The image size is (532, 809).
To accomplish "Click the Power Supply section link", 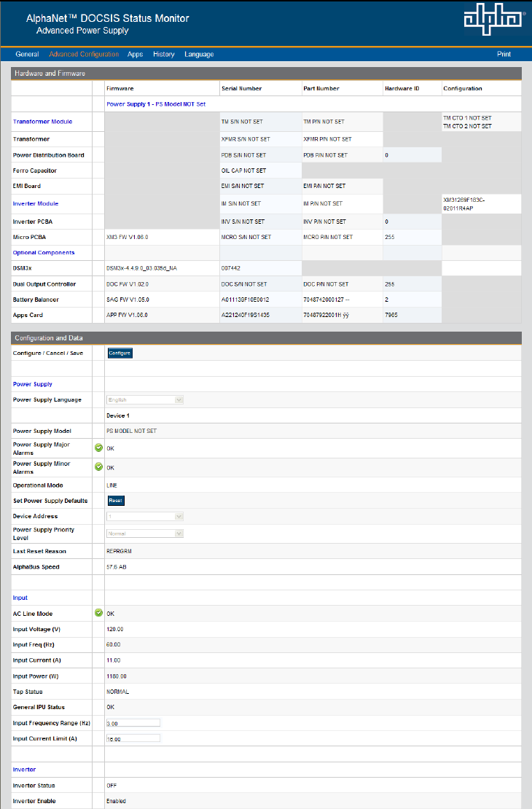I will (x=33, y=384).
